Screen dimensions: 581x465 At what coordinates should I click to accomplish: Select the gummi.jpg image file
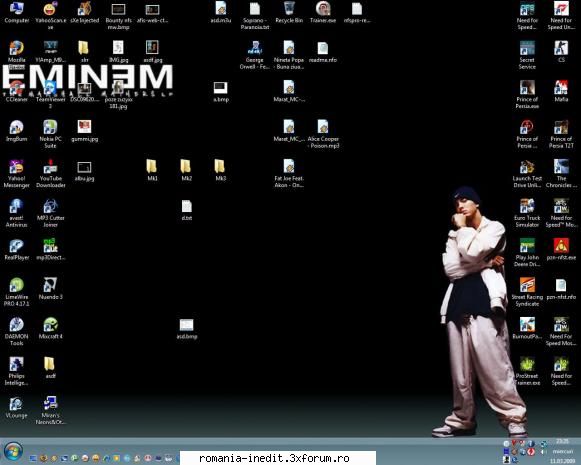[x=84, y=131]
